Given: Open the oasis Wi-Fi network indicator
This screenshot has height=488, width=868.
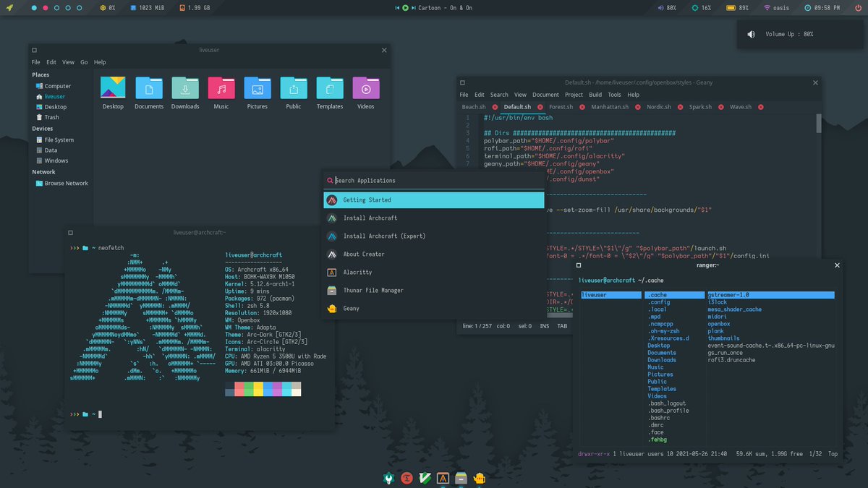Looking at the screenshot, I should coord(777,7).
